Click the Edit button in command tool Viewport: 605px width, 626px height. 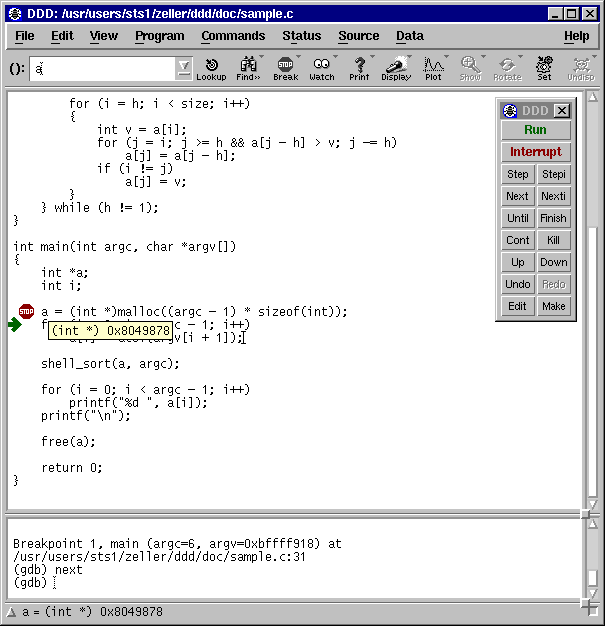[x=518, y=306]
